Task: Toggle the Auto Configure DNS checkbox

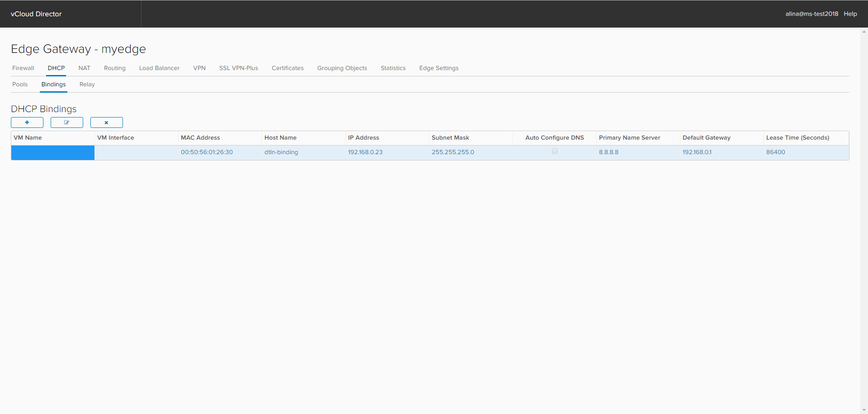Action: tap(555, 151)
